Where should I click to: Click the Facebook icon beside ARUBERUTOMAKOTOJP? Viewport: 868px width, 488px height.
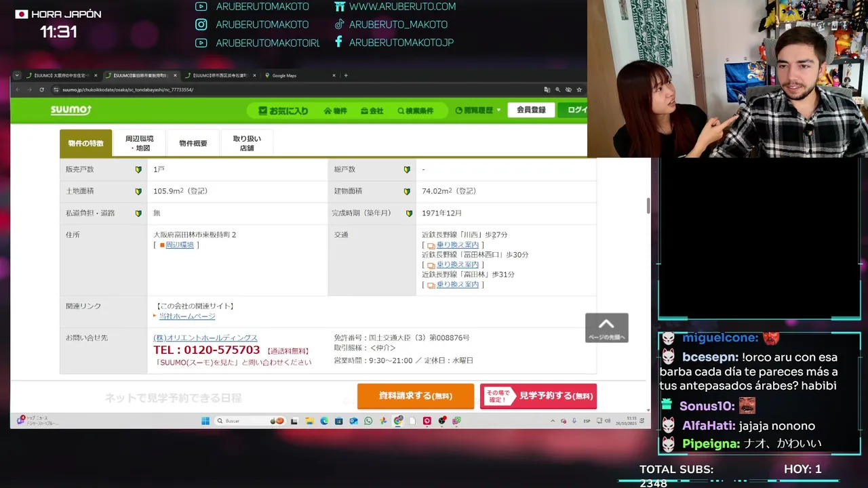click(x=339, y=42)
